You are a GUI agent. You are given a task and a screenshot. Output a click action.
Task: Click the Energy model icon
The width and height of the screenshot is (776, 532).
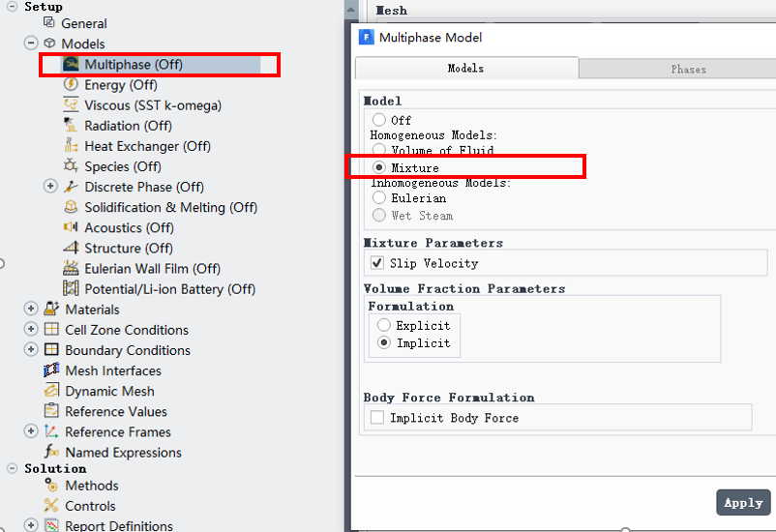(71, 84)
